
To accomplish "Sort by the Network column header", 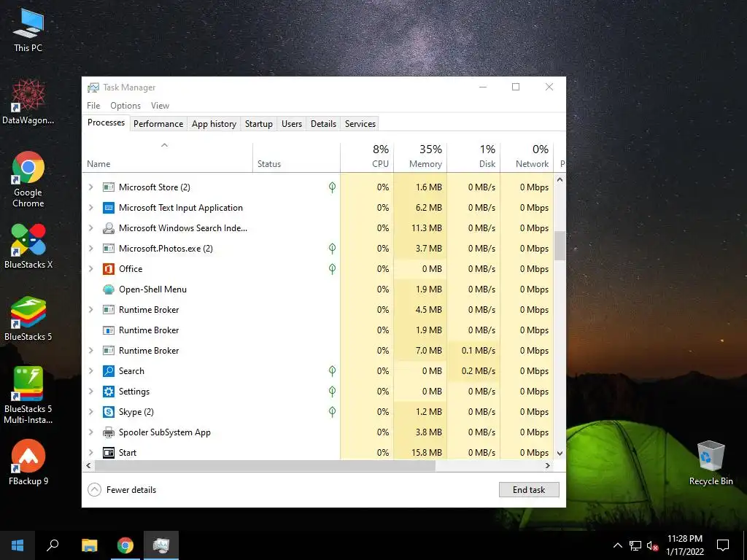I will pyautogui.click(x=527, y=157).
